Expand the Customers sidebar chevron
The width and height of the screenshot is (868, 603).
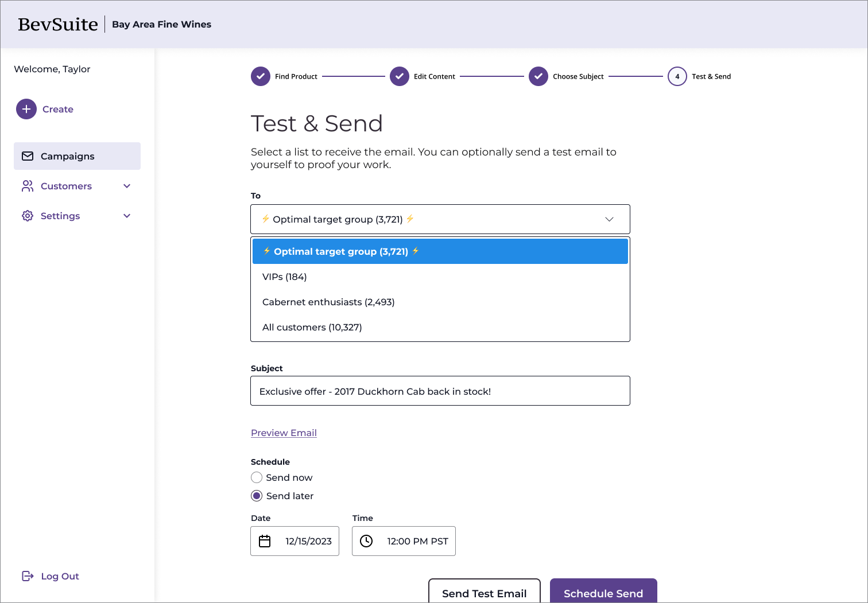(x=127, y=186)
